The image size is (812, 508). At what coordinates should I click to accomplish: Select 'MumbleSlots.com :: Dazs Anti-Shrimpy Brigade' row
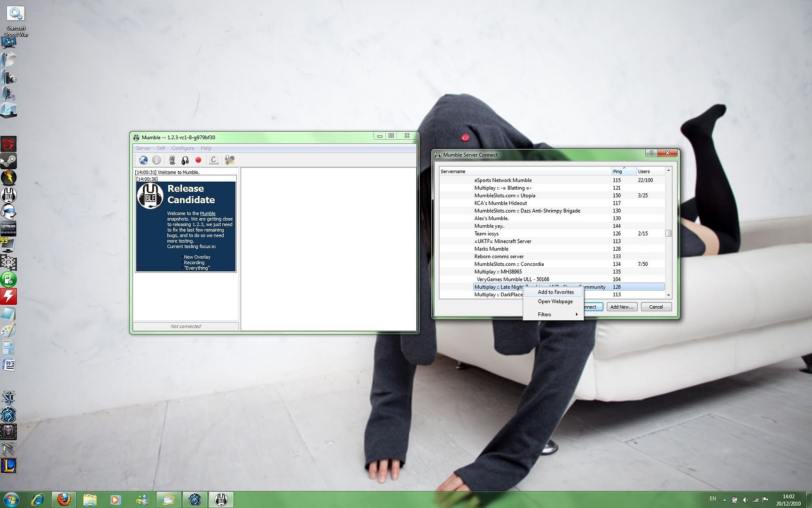click(x=552, y=211)
